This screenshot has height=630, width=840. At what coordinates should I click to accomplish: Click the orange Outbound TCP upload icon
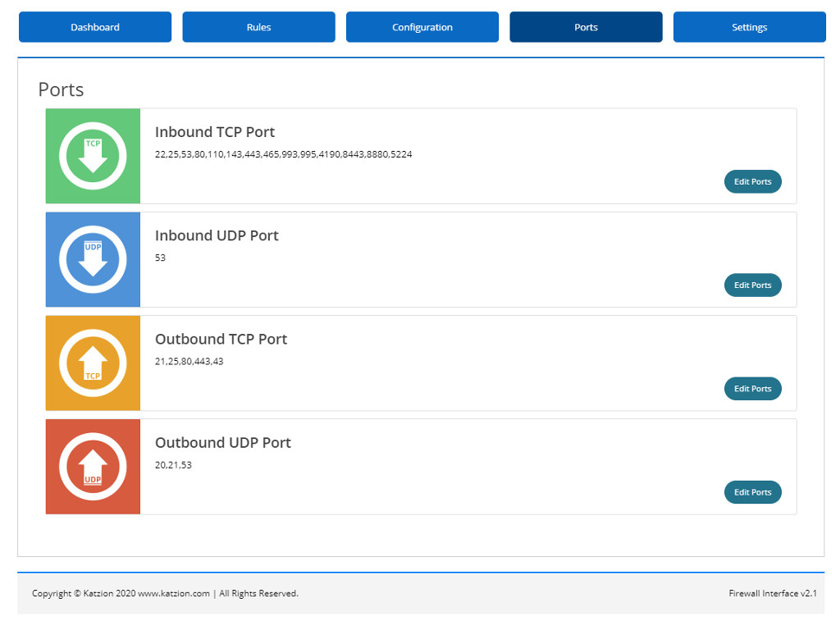coord(93,363)
